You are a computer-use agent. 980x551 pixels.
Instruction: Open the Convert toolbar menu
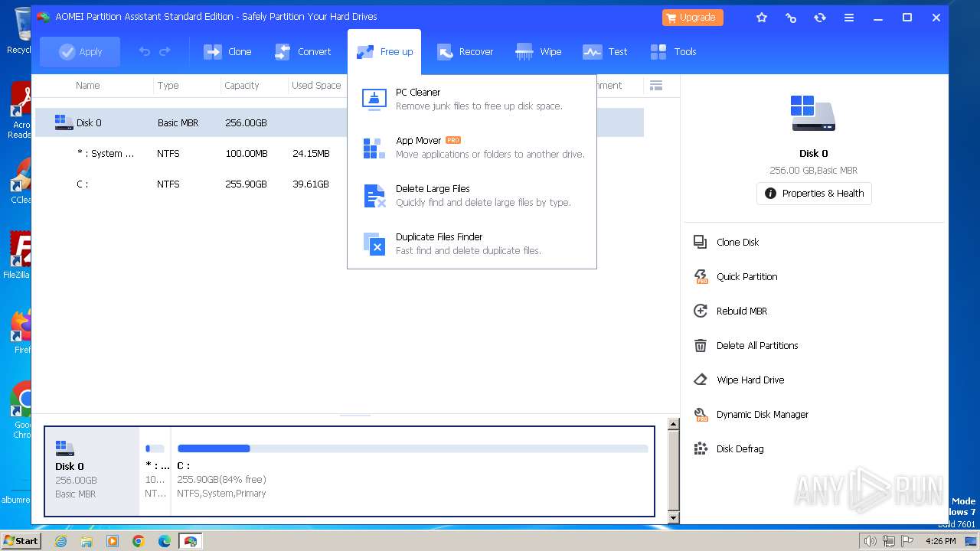click(x=303, y=51)
